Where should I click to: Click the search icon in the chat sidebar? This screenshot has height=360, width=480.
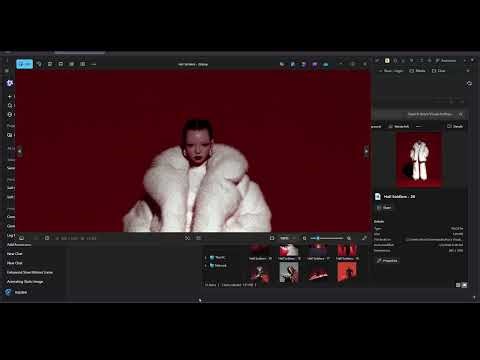[10, 105]
